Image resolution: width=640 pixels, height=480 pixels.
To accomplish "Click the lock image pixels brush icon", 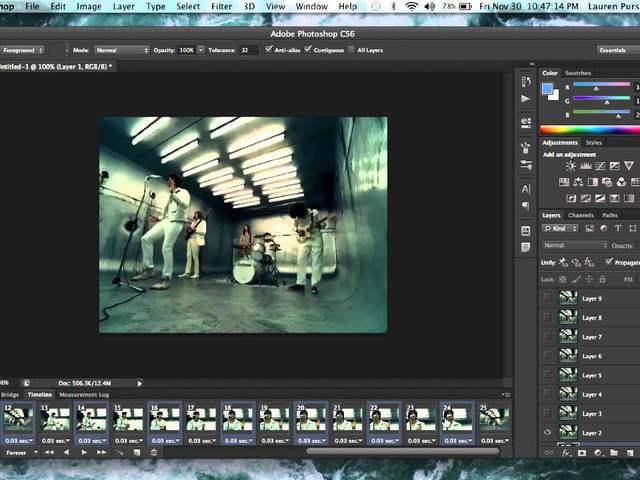I will [x=576, y=280].
